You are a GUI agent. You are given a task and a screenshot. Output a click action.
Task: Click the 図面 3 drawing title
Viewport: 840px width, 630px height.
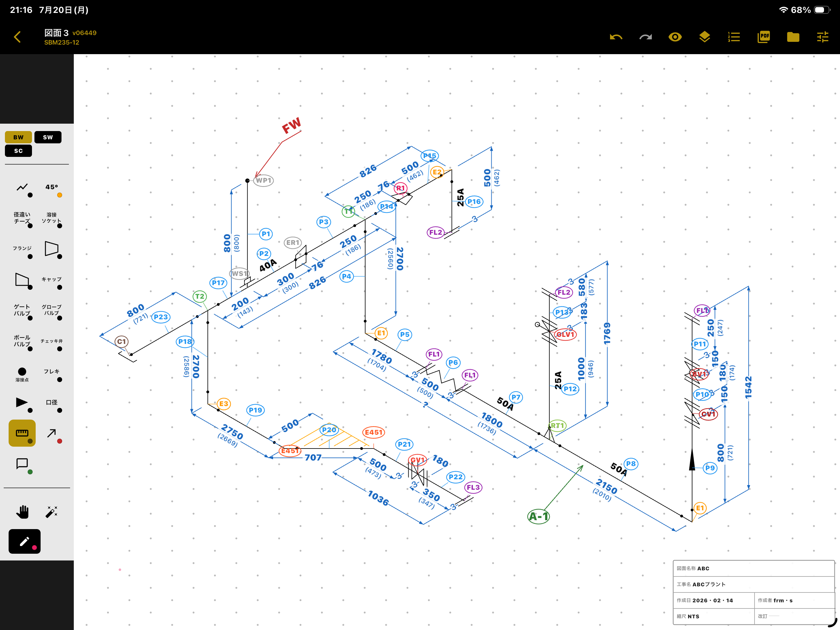point(56,33)
